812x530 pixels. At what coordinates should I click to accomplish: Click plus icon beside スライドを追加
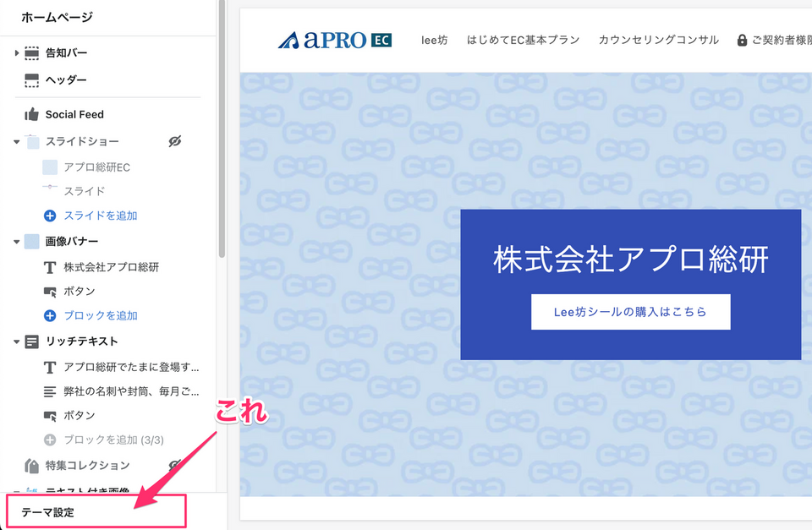(50, 216)
